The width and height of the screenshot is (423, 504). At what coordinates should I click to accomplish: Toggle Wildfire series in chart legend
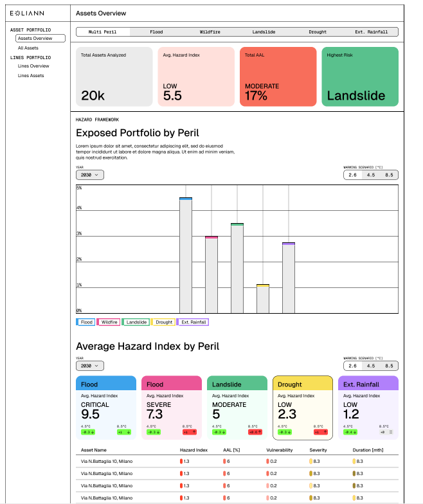(x=109, y=322)
